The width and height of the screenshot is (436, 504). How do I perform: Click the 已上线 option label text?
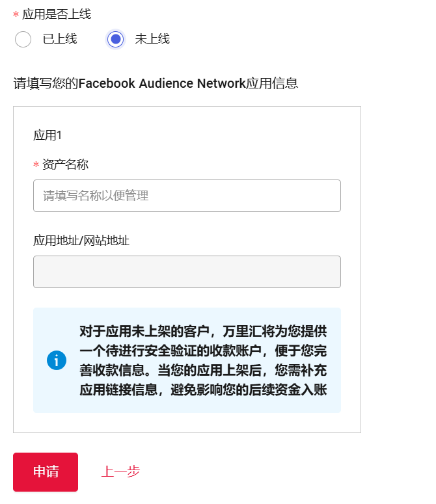point(60,40)
